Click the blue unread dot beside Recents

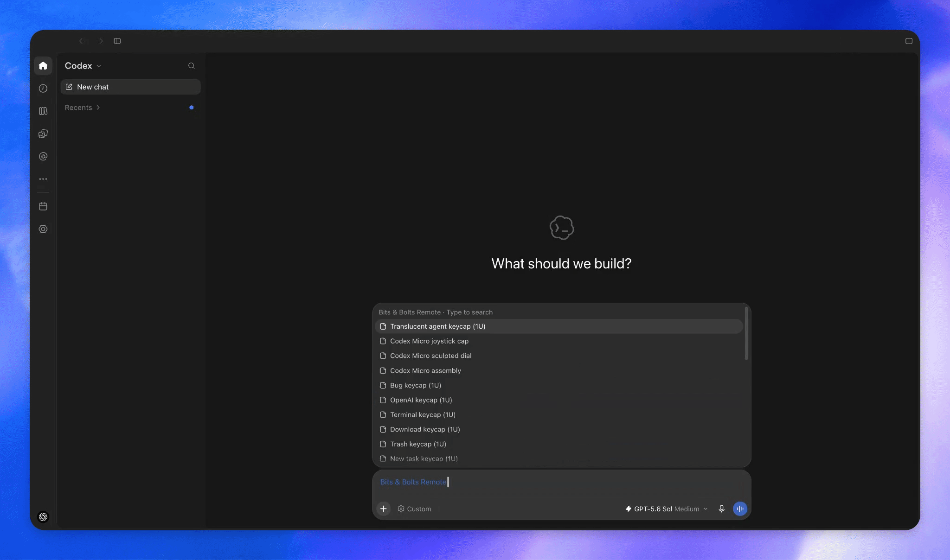click(192, 108)
